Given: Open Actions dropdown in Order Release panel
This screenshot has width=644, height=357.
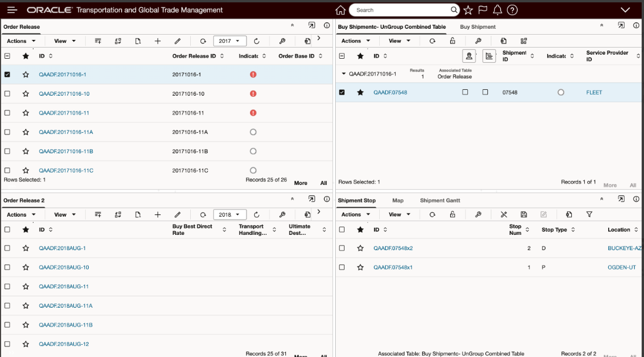Looking at the screenshot, I should click(x=21, y=41).
